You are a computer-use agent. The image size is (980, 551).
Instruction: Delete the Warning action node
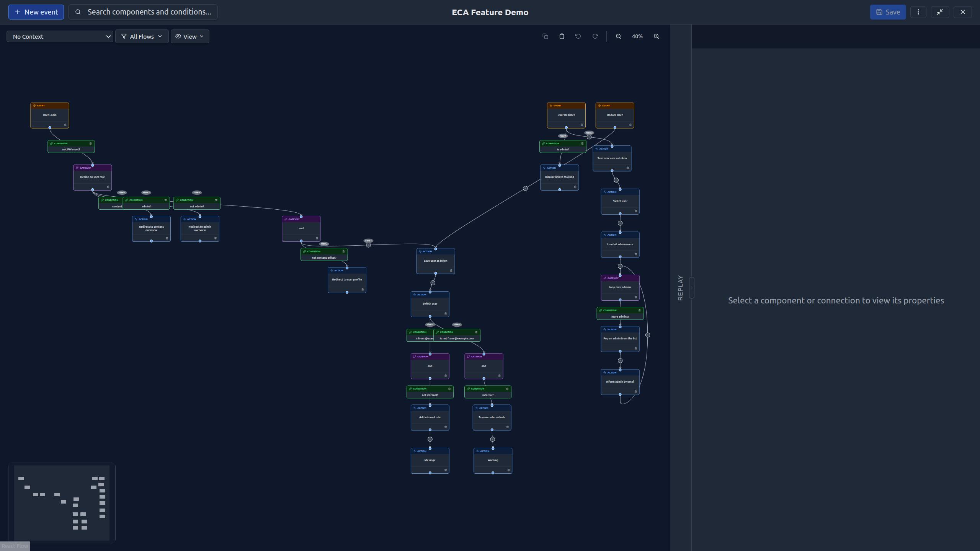(x=509, y=470)
